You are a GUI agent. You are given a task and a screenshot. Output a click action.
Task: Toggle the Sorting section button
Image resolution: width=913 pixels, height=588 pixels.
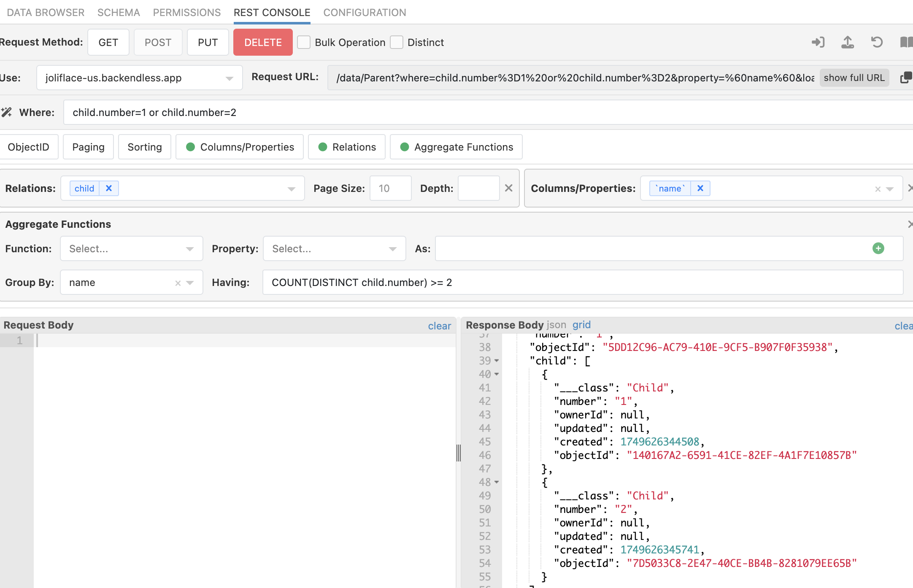(x=145, y=147)
